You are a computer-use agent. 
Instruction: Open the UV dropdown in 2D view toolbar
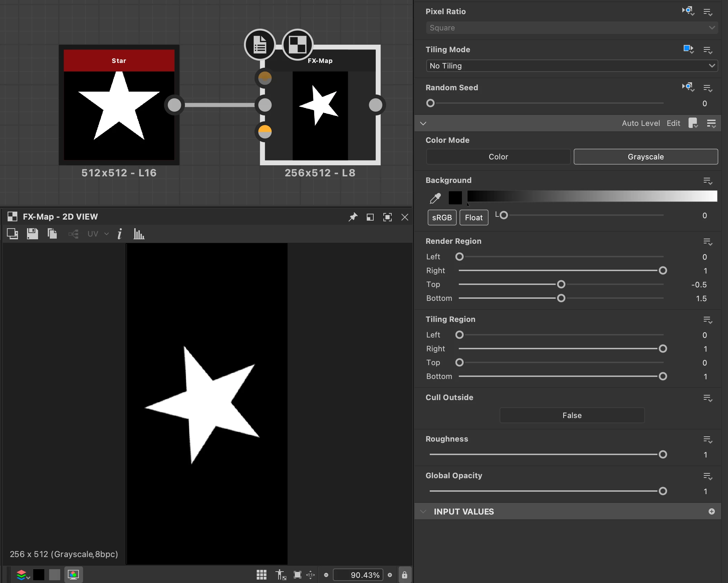[98, 234]
